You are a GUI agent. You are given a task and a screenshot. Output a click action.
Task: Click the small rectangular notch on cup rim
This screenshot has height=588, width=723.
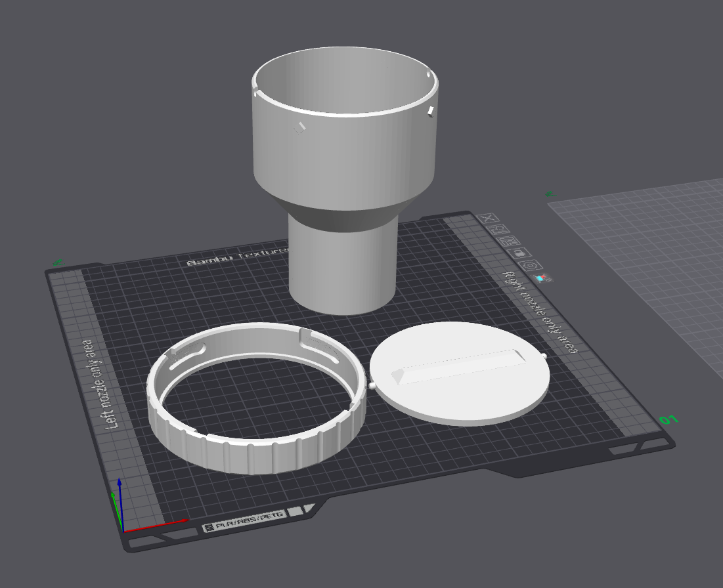430,111
